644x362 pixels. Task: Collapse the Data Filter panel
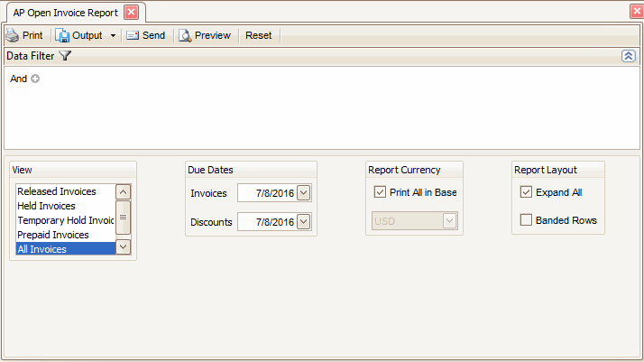click(x=628, y=56)
